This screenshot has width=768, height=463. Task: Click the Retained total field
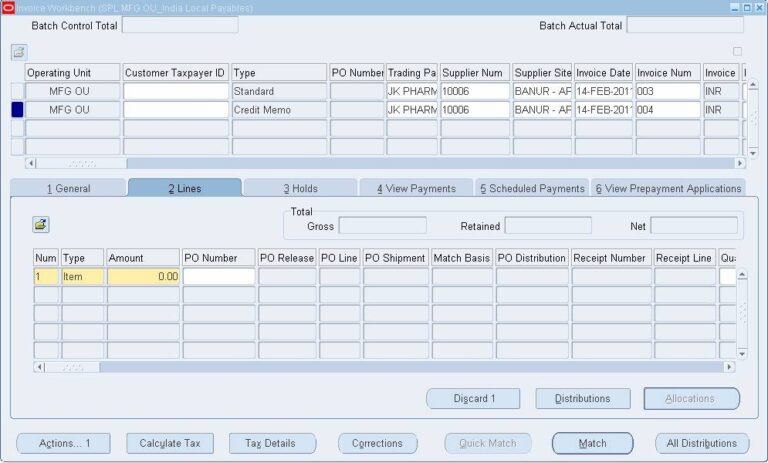tap(548, 226)
